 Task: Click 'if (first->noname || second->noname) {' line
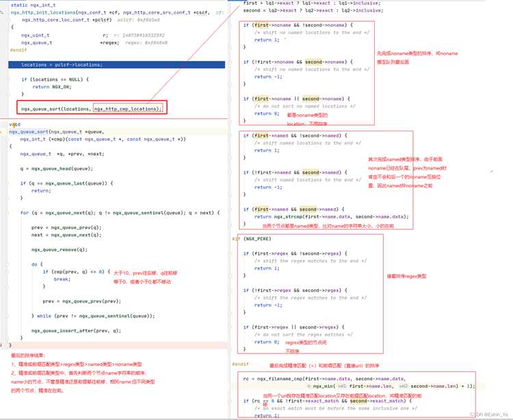[297, 99]
